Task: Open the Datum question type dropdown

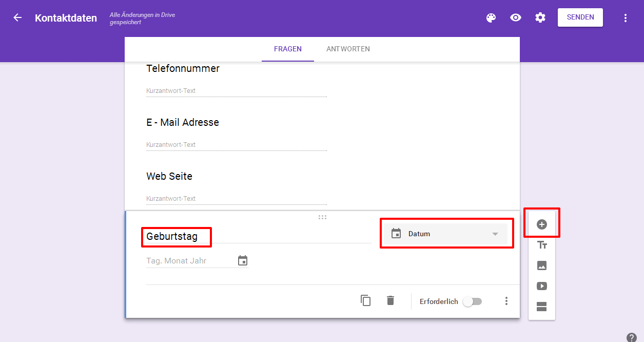Action: (x=445, y=234)
